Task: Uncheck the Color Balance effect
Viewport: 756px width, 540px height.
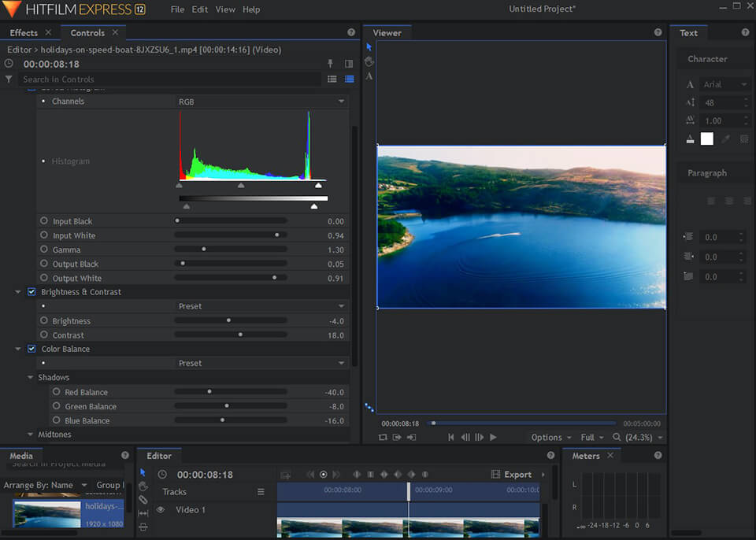Action: [x=31, y=349]
